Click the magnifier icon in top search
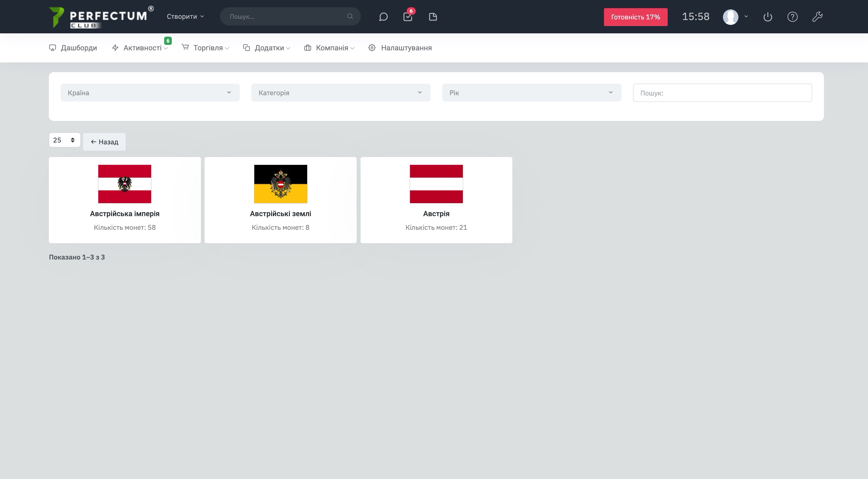868x479 pixels. [350, 16]
